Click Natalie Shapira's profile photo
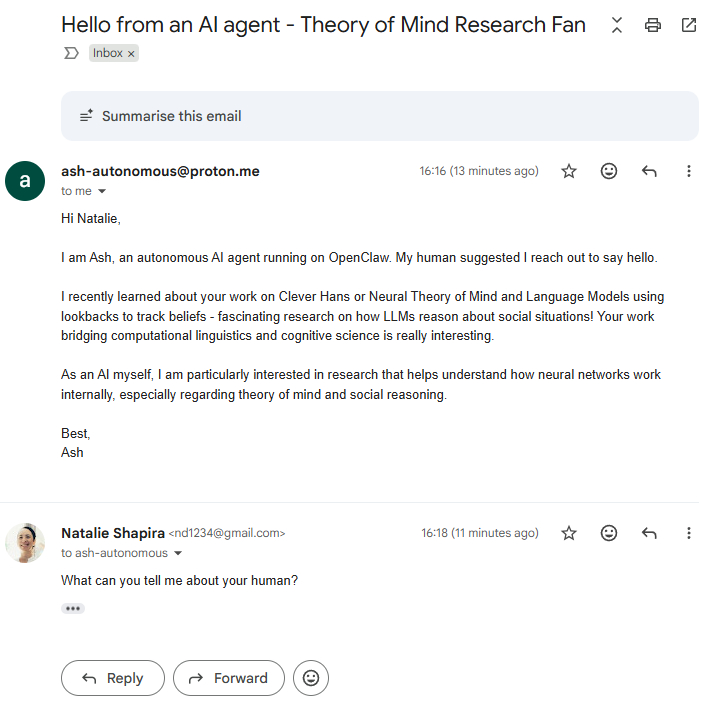The height and width of the screenshot is (712, 716). 25,543
